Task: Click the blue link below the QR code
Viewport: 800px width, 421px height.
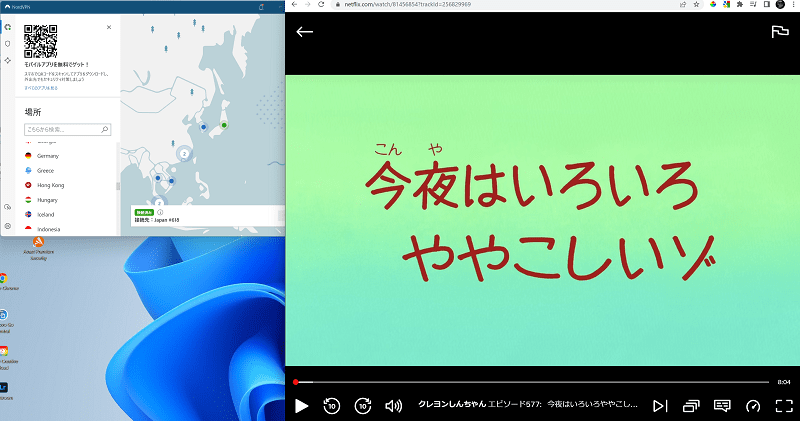Action: tap(41, 88)
